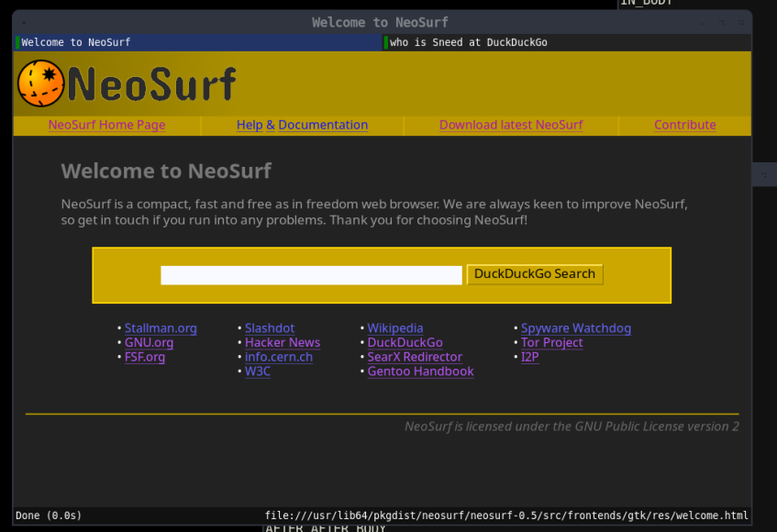The width and height of the screenshot is (777, 532).
Task: Open the I2P link
Action: point(529,357)
